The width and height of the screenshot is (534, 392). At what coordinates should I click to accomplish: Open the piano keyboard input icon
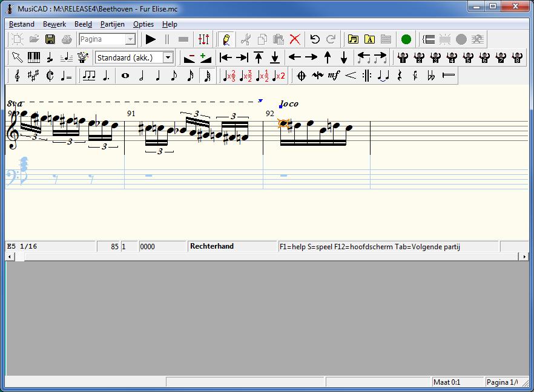coord(34,57)
